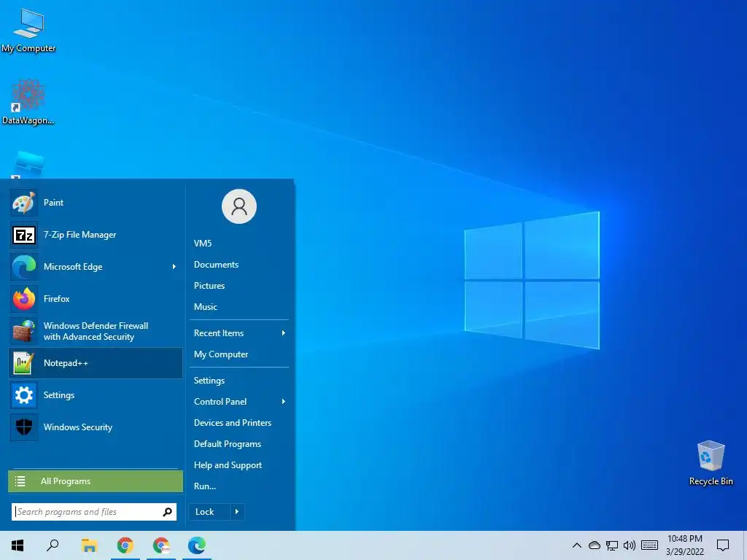Open Windows Security shield app

pyautogui.click(x=96, y=427)
